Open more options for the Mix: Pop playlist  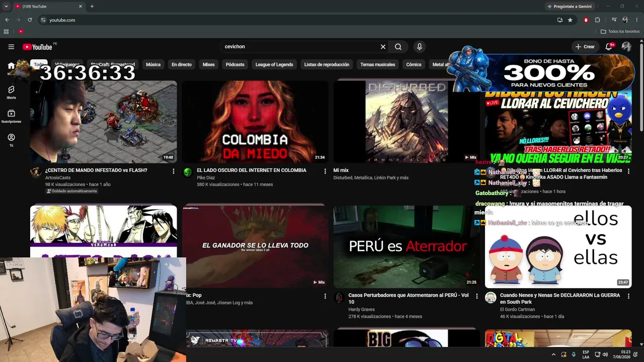(x=325, y=297)
